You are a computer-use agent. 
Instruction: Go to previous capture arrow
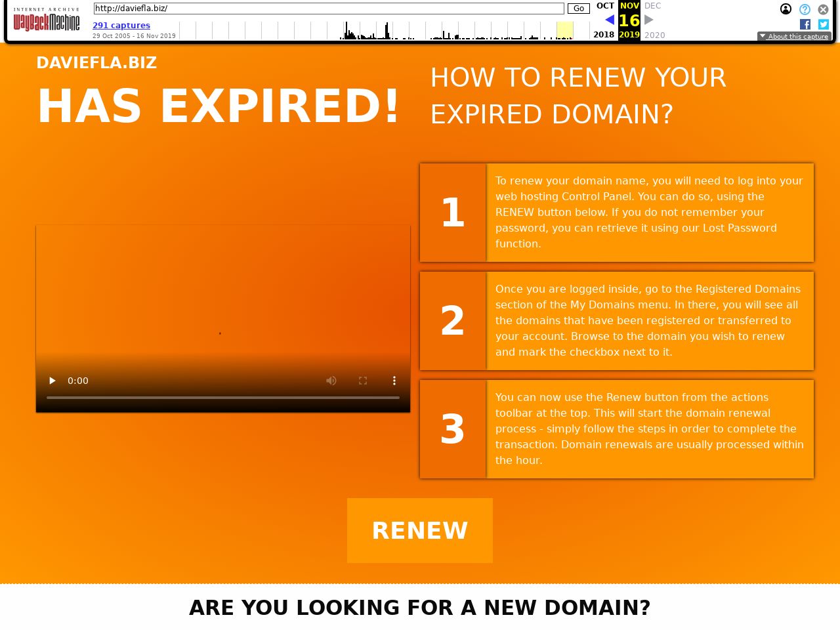tap(609, 20)
